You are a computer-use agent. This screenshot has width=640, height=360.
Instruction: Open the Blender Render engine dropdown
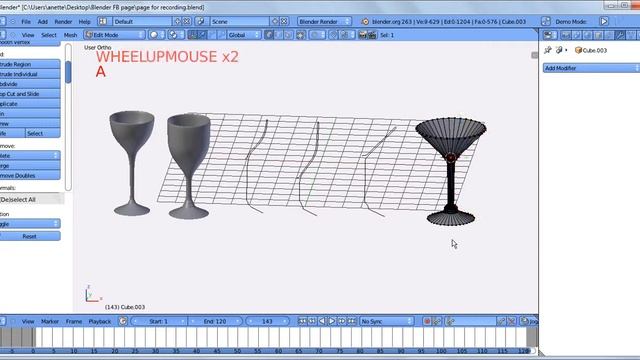(324, 22)
